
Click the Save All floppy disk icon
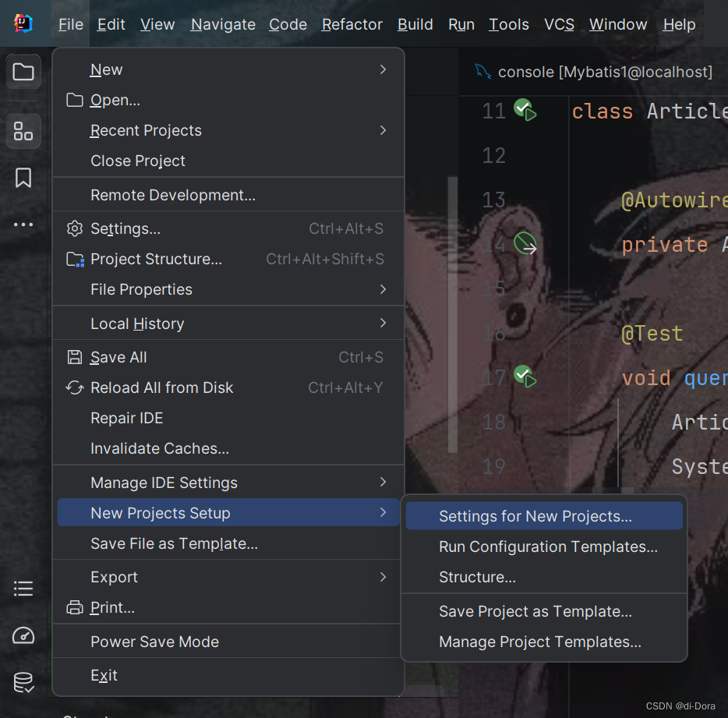(75, 357)
